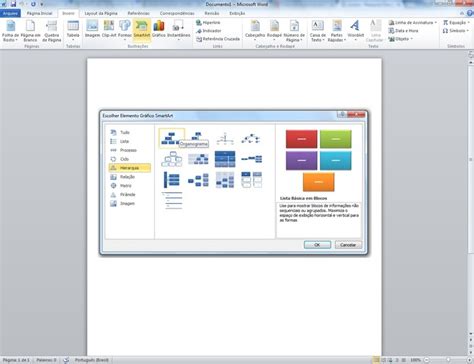The width and height of the screenshot is (474, 364).
Task: Open the Número de Página dropdown
Action: pos(294,31)
